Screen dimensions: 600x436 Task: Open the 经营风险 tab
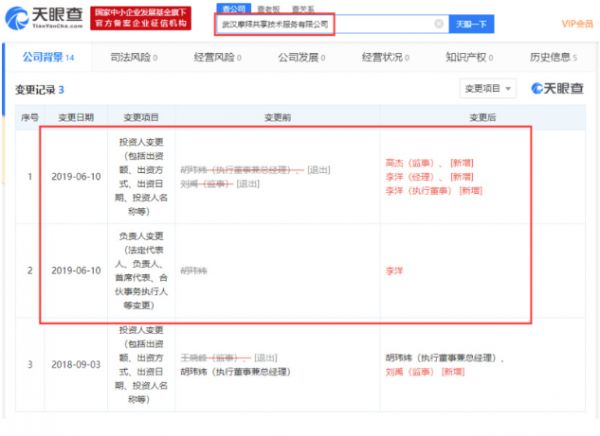click(217, 58)
